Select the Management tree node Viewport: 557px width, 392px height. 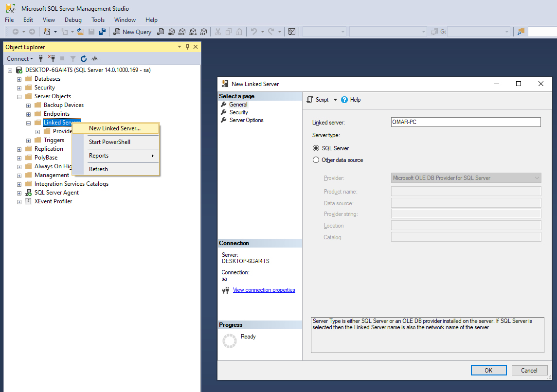tap(52, 175)
